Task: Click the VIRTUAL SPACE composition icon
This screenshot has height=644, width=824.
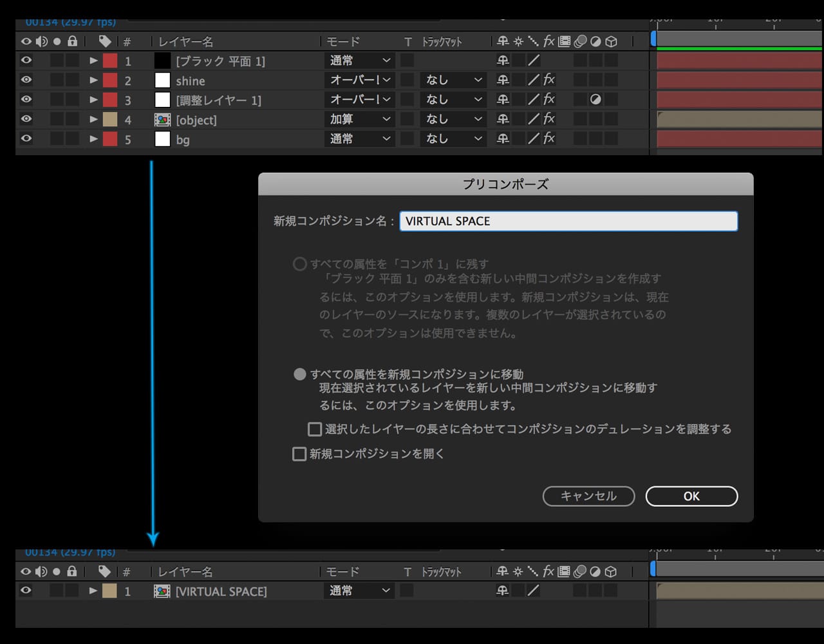Action: (162, 591)
